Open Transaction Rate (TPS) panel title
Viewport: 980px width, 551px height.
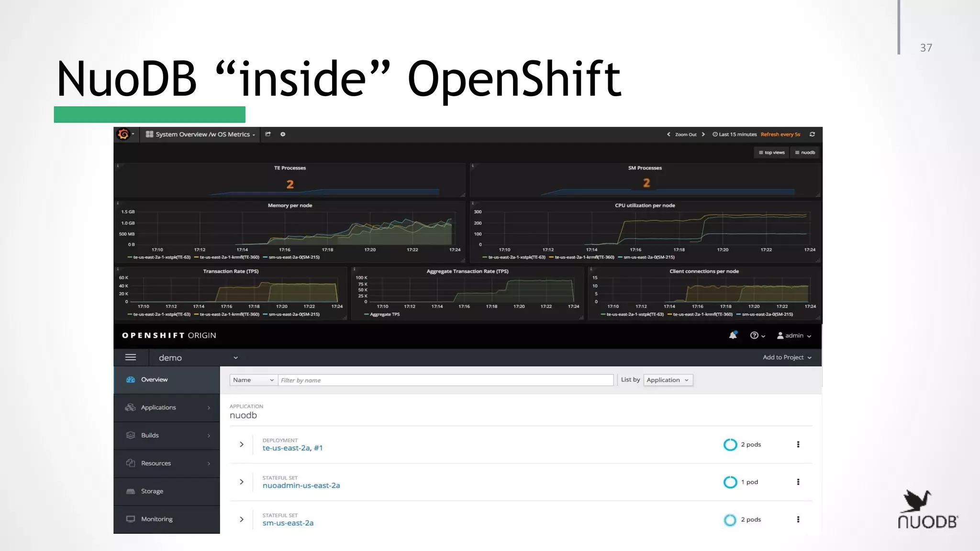pyautogui.click(x=231, y=271)
